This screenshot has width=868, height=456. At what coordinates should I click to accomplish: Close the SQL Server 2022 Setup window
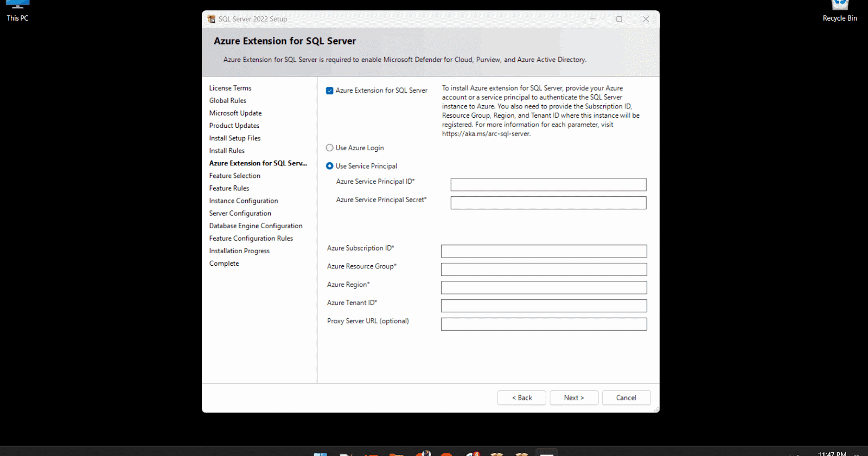pos(646,19)
